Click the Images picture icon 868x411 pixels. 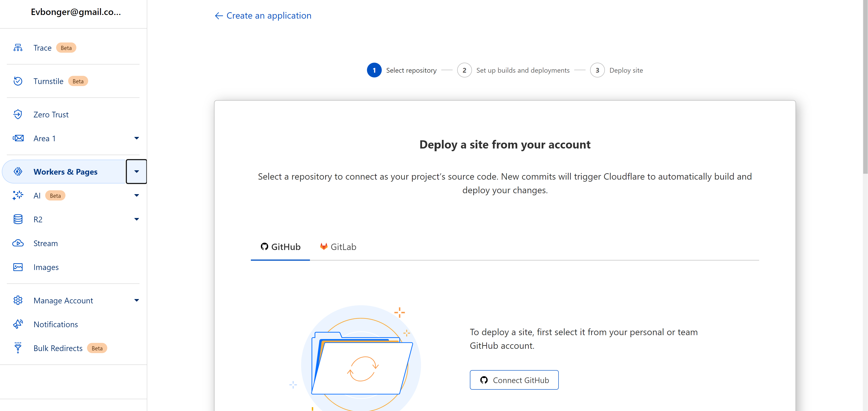point(18,267)
